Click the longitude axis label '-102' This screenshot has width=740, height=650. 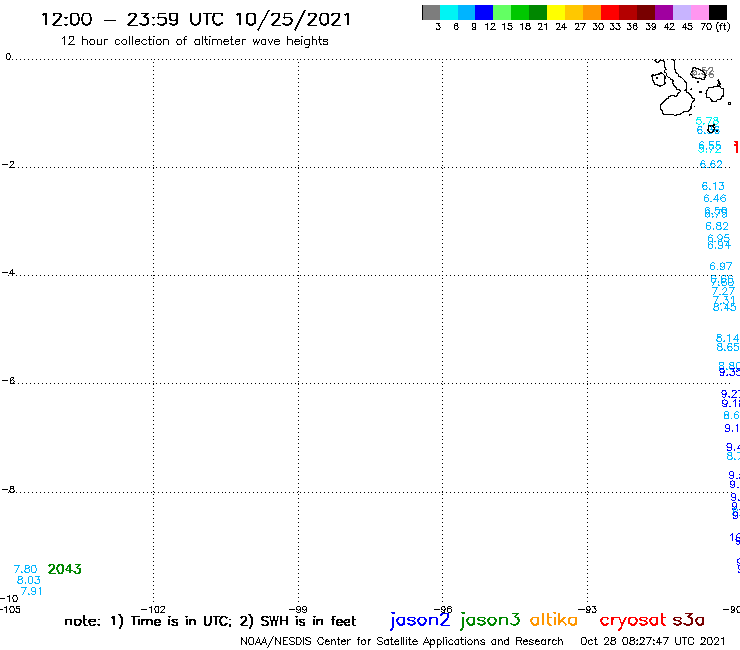tap(153, 609)
